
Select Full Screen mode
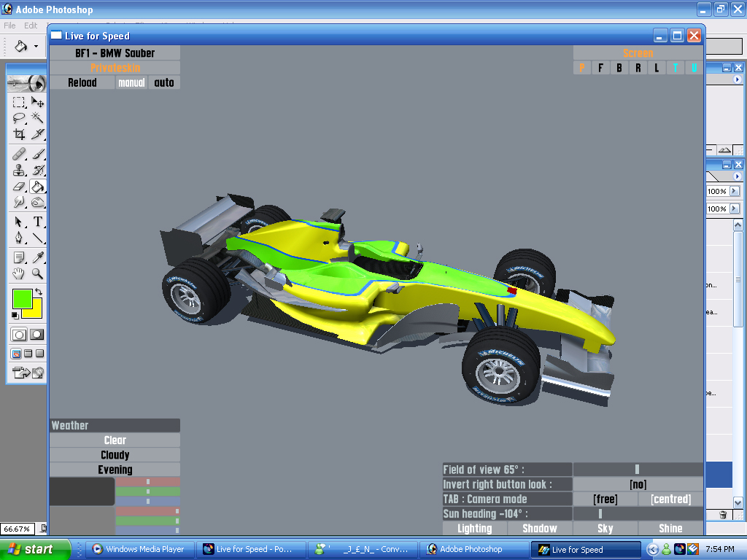coord(40,354)
